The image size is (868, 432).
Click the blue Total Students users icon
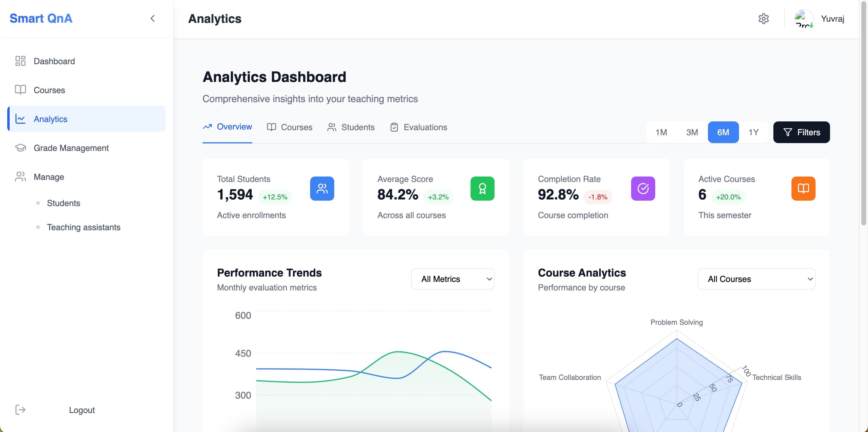(x=322, y=189)
